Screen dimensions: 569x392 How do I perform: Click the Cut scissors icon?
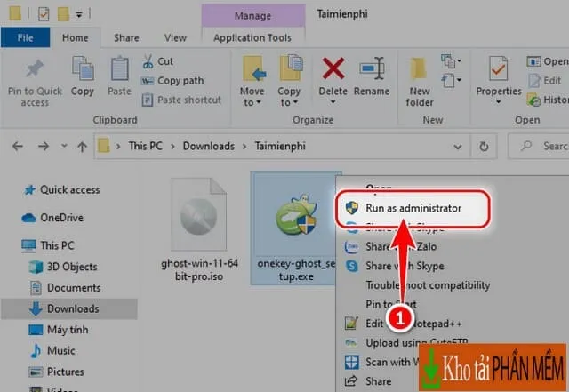pyautogui.click(x=148, y=61)
